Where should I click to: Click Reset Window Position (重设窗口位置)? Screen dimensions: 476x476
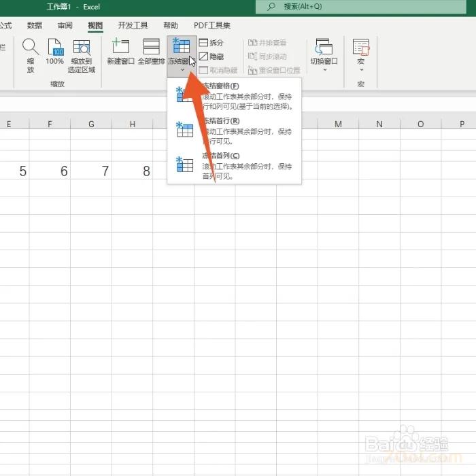click(274, 71)
